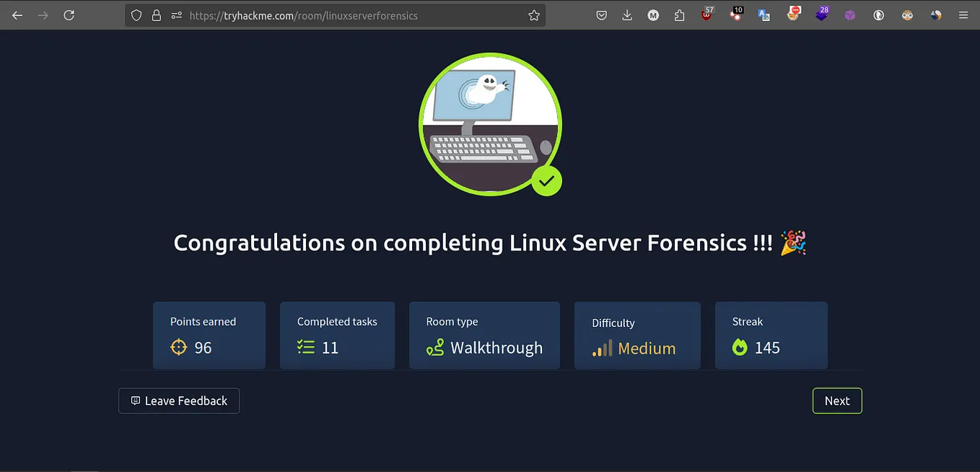Click the speech-bubble icon on Leave Feedback
The image size is (980, 472).
135,401
